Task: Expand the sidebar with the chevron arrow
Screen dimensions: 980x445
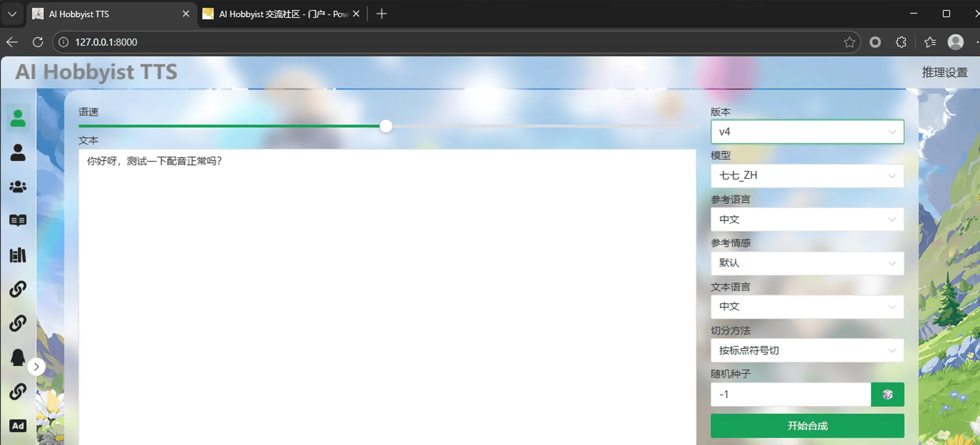Action: (x=36, y=367)
